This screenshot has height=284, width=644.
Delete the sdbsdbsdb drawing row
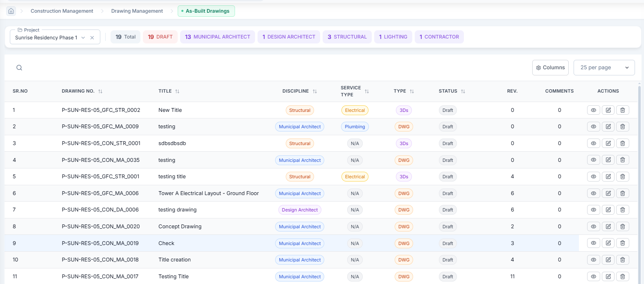coord(623,143)
